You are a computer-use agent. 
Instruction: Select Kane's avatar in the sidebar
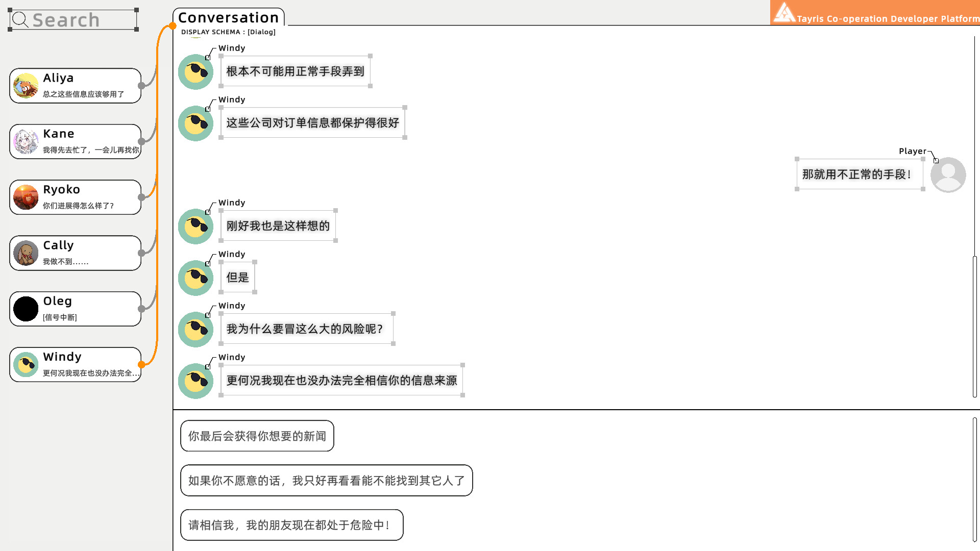pyautogui.click(x=24, y=141)
